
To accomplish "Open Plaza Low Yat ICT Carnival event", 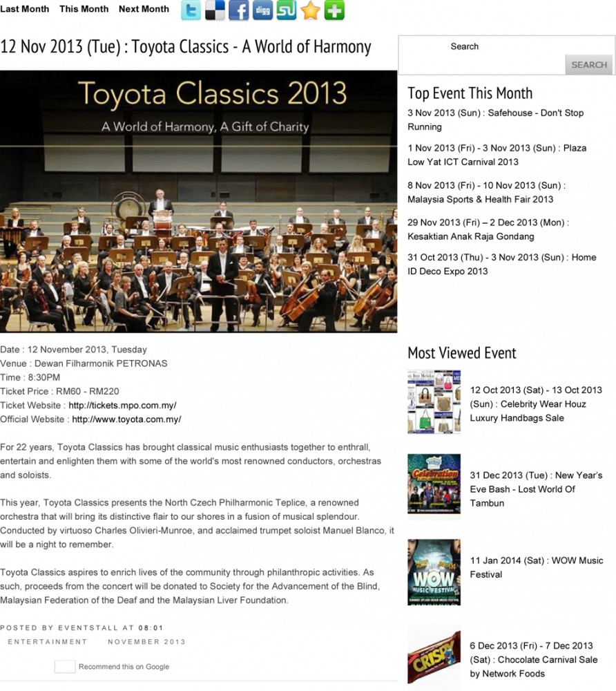I will click(497, 155).
